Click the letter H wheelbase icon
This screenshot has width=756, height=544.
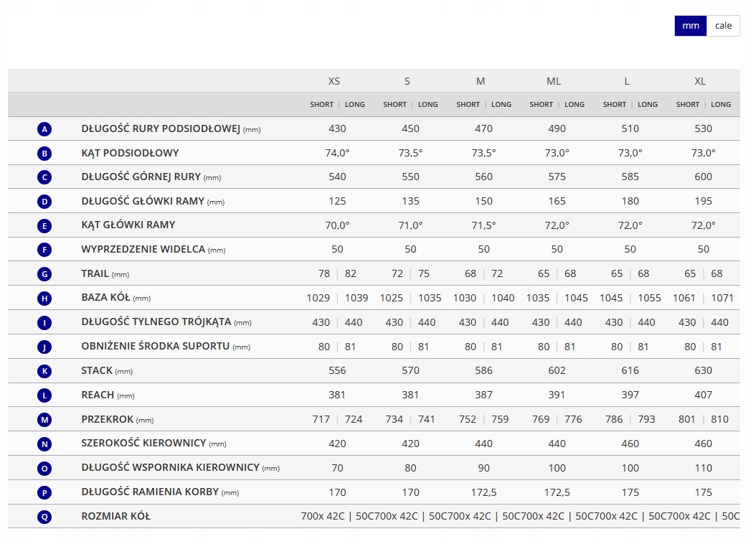point(44,299)
